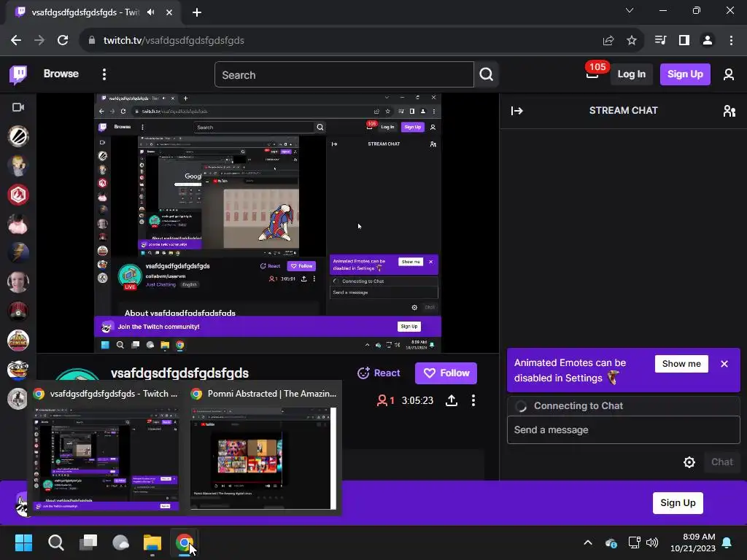Viewport: 747px width, 560px height.
Task: Click the channel name vsafdgsdfgdsfgdsfgds heading
Action: click(179, 373)
